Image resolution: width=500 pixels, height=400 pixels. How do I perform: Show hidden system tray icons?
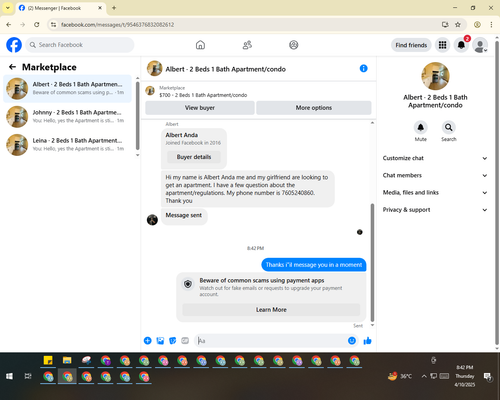424,376
